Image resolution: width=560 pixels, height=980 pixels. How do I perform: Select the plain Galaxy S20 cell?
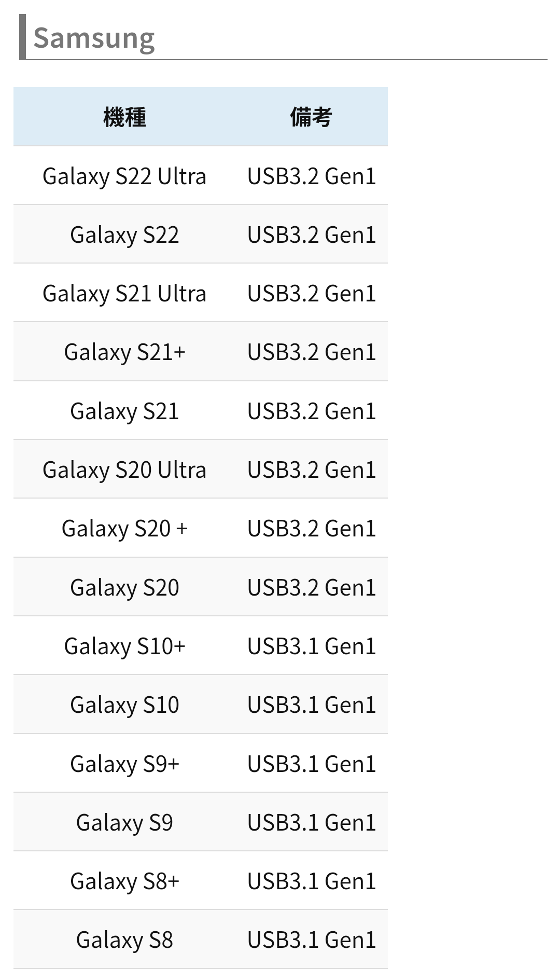(124, 588)
